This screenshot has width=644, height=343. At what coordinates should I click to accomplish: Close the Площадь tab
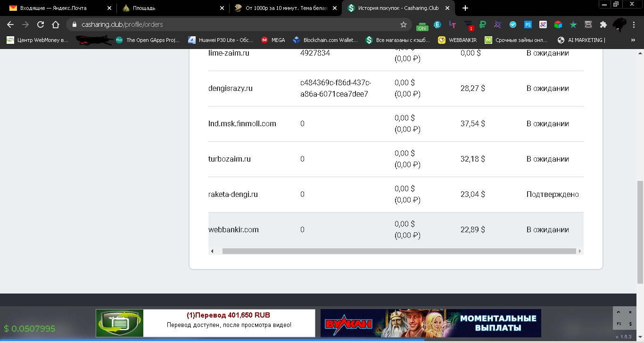(223, 8)
